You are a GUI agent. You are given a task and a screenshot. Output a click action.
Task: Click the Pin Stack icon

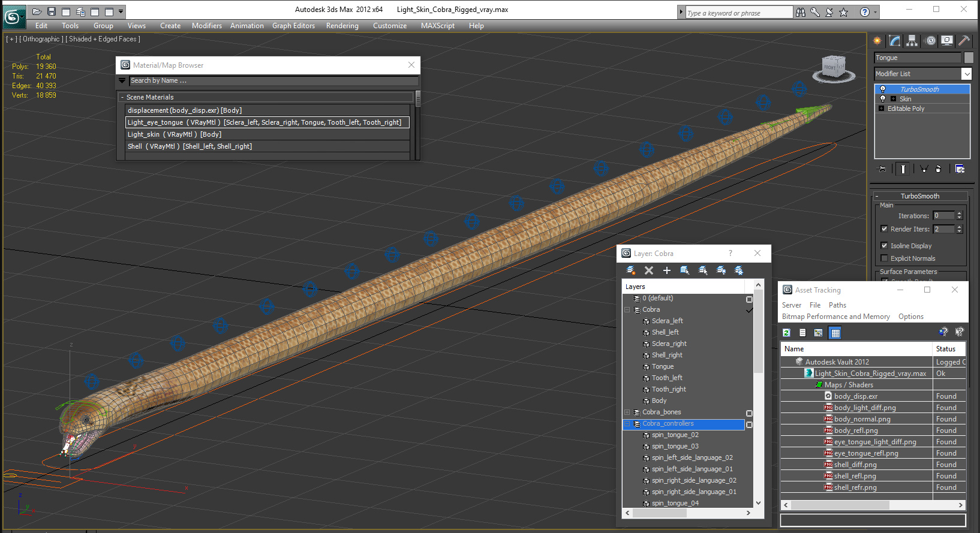click(x=882, y=169)
